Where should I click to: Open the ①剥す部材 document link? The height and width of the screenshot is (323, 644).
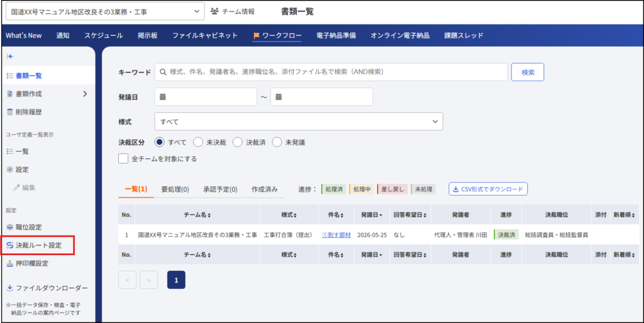click(336, 235)
